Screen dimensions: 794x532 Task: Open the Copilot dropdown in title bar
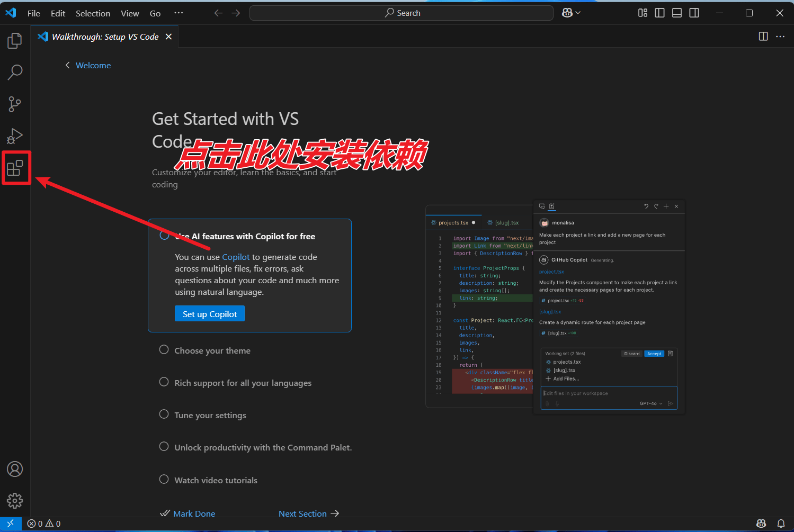point(571,13)
